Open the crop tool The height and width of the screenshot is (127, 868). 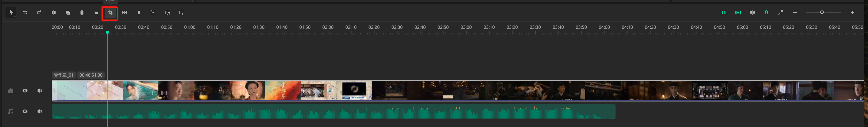pos(110,13)
